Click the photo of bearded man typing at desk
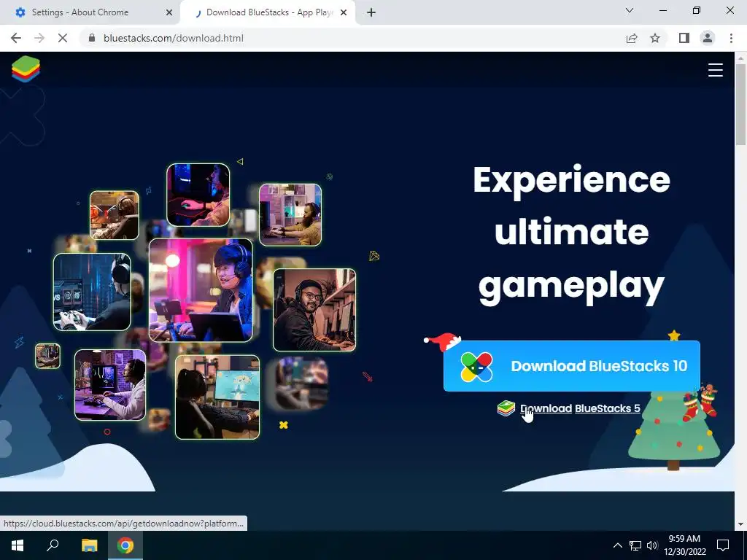The height and width of the screenshot is (560, 747). [290, 215]
